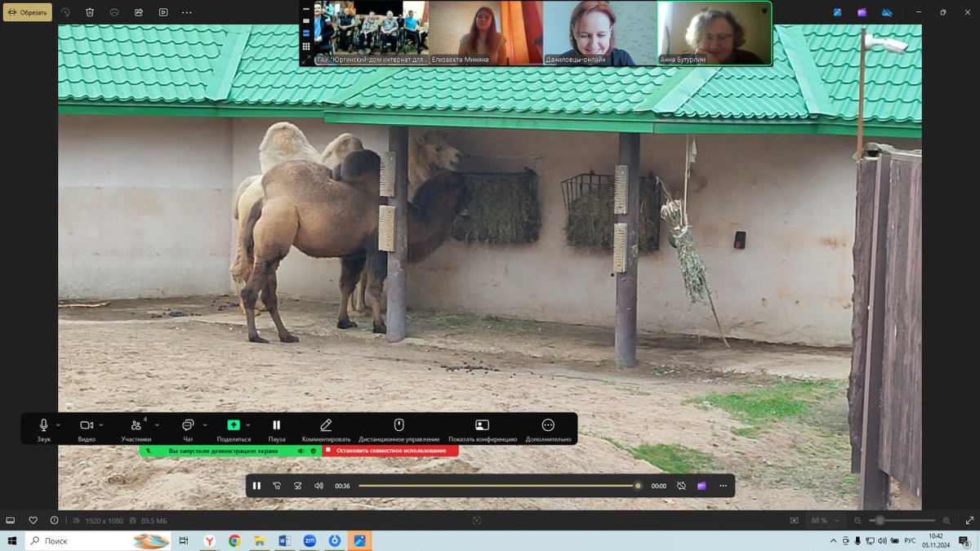Click the 89.5 МБ file size text
Viewport: 980px width, 551px height.
point(154,520)
